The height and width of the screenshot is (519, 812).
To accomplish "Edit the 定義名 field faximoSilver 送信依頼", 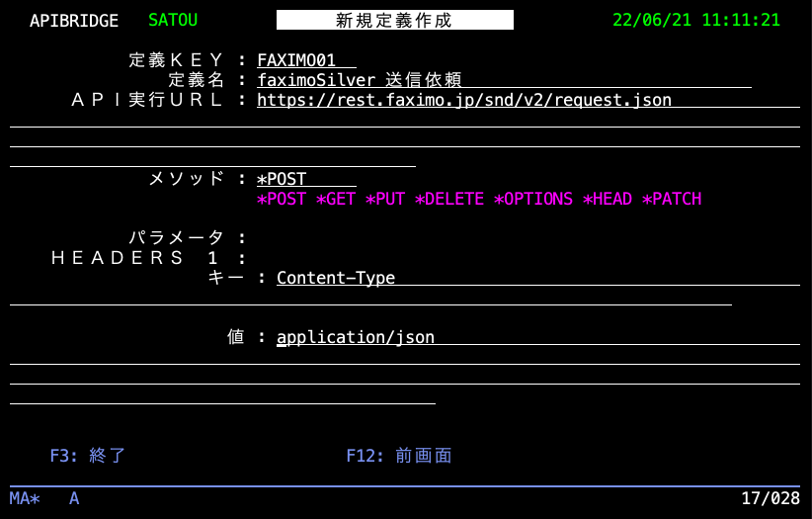I will pos(504,80).
